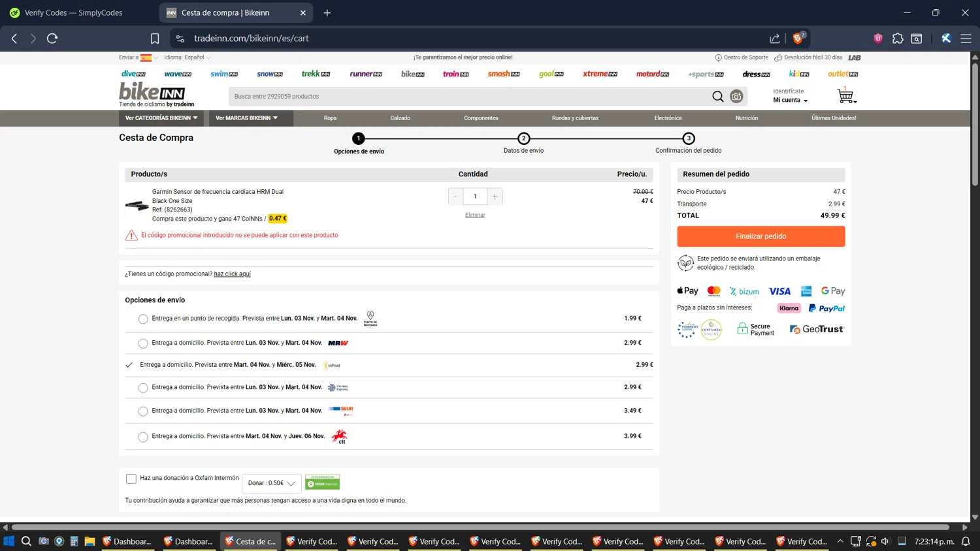Click haz click aquí promo link
Image resolution: width=980 pixels, height=551 pixels.
[233, 274]
